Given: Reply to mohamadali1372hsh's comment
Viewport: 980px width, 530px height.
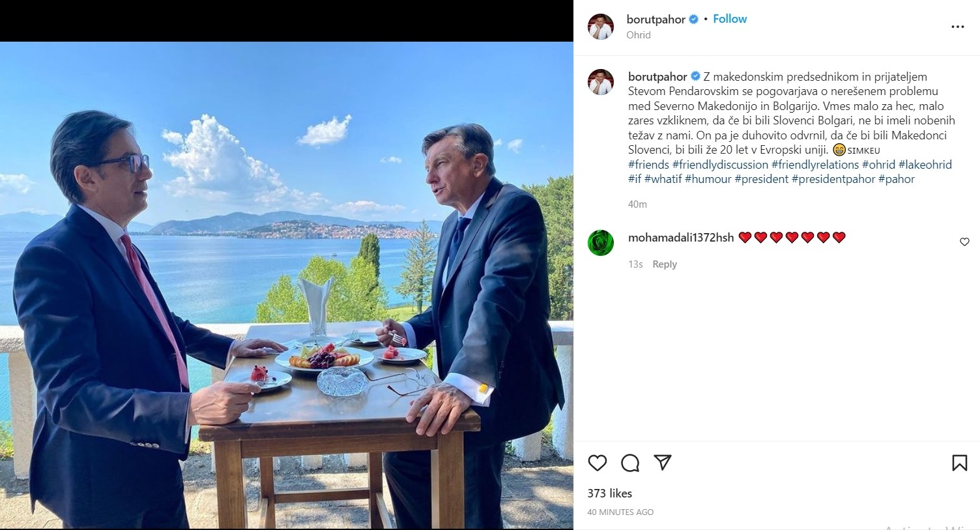Looking at the screenshot, I should point(665,264).
